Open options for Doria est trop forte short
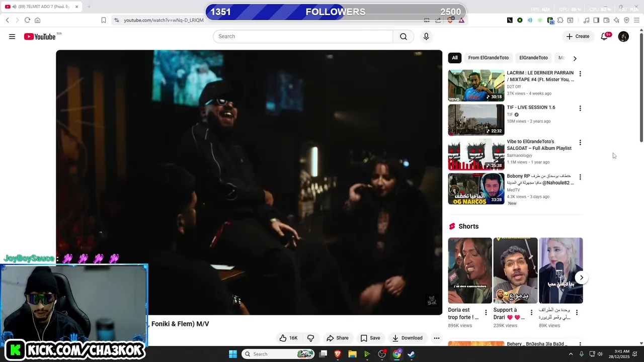The width and height of the screenshot is (644, 362). tap(486, 313)
